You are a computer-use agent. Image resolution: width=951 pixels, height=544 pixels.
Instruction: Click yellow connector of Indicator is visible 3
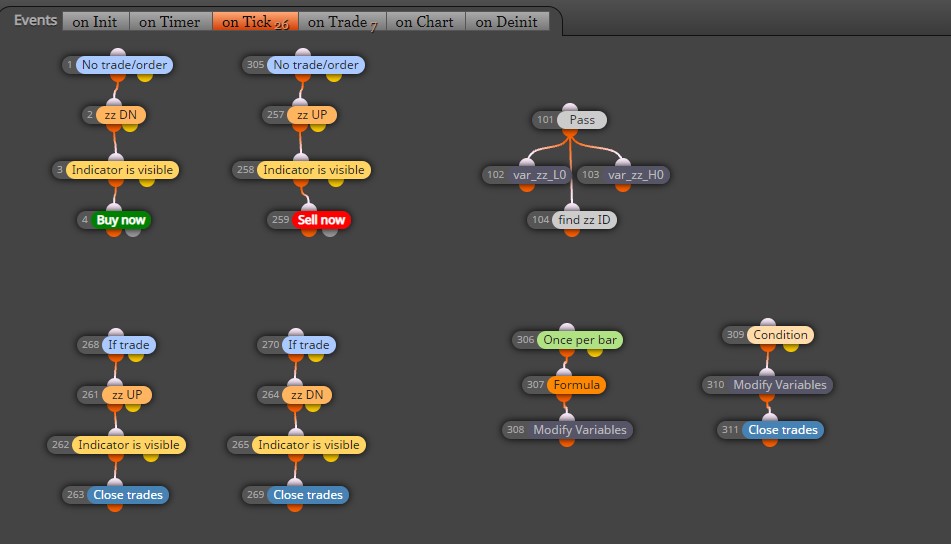pyautogui.click(x=147, y=181)
